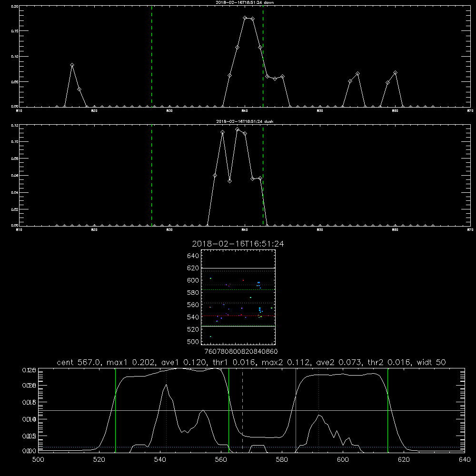Click the 620 tick label on bottom plot x-axis
This screenshot has height=476, width=476.
404,460
